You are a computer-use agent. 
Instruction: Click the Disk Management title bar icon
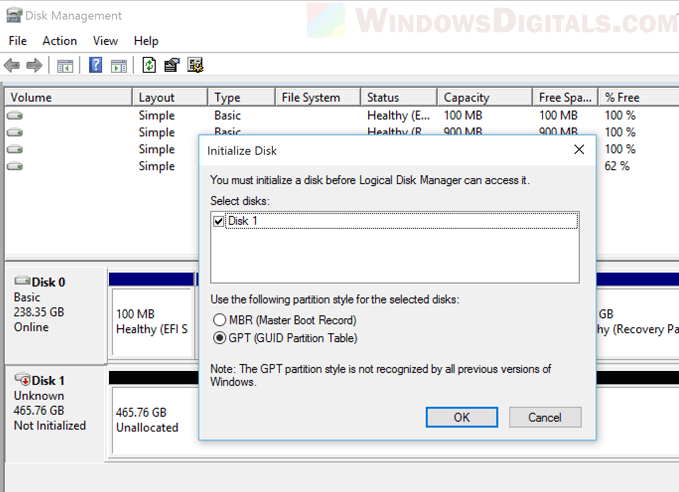(x=14, y=15)
